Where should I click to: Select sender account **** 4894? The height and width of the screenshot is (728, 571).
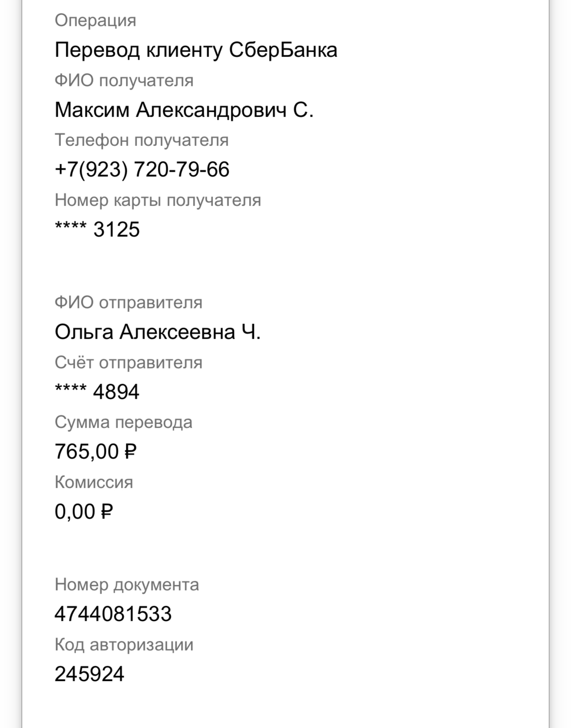click(x=97, y=392)
